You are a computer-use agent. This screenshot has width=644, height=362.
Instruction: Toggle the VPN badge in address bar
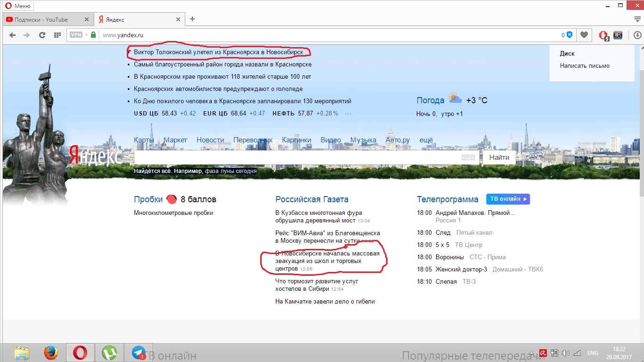point(76,35)
